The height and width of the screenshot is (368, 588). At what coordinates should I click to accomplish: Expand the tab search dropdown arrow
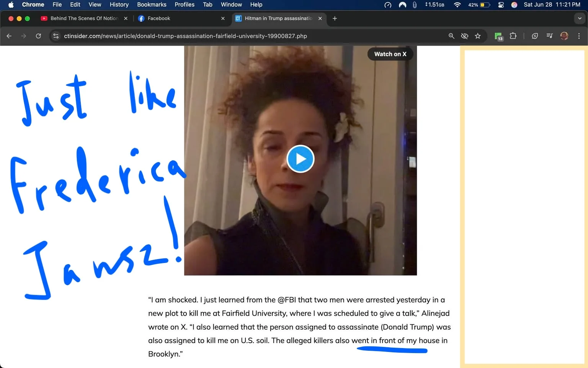580,18
